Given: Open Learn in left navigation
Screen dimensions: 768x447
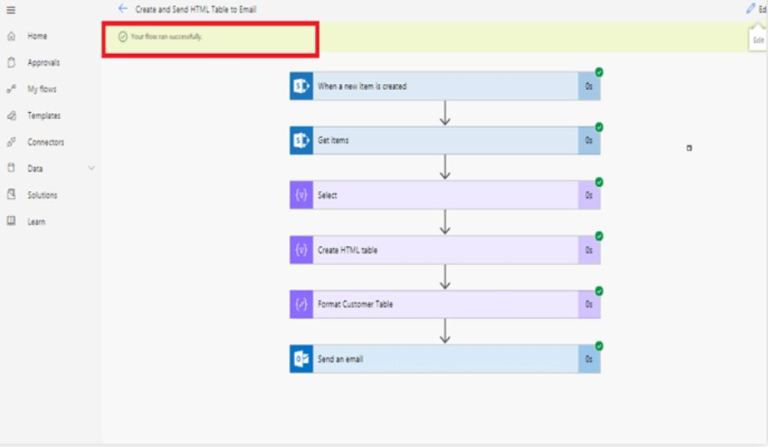Looking at the screenshot, I should [36, 222].
